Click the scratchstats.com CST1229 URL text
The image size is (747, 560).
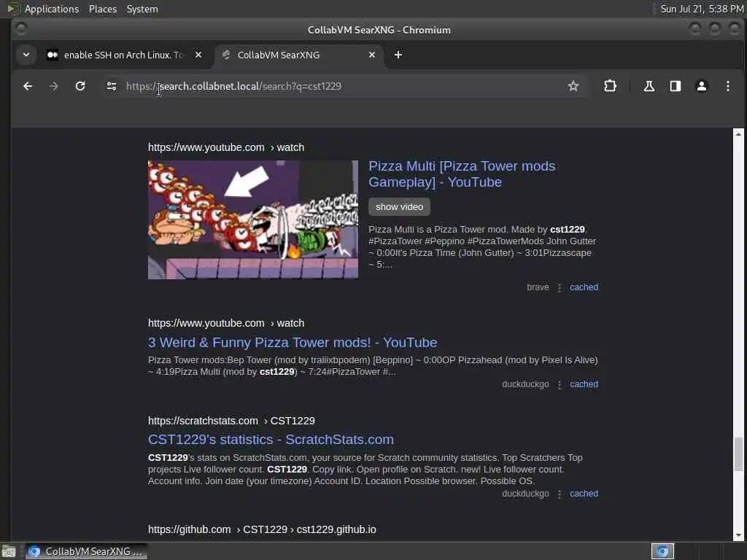(x=231, y=421)
